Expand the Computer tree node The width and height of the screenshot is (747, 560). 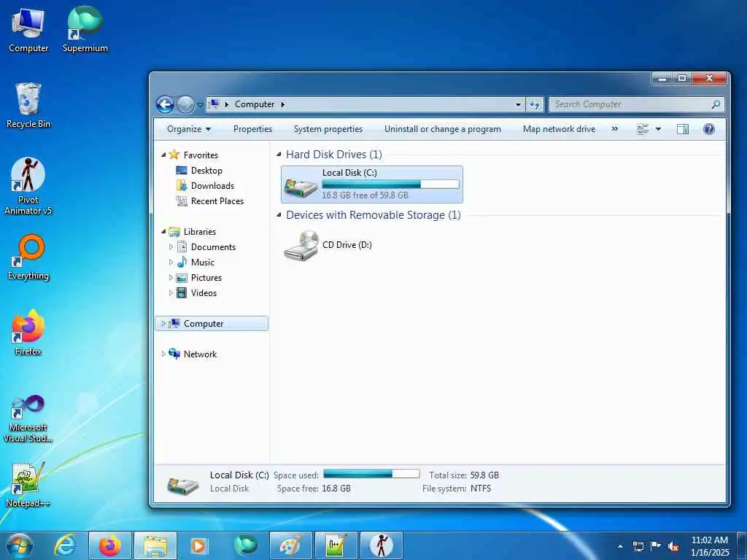coord(163,323)
